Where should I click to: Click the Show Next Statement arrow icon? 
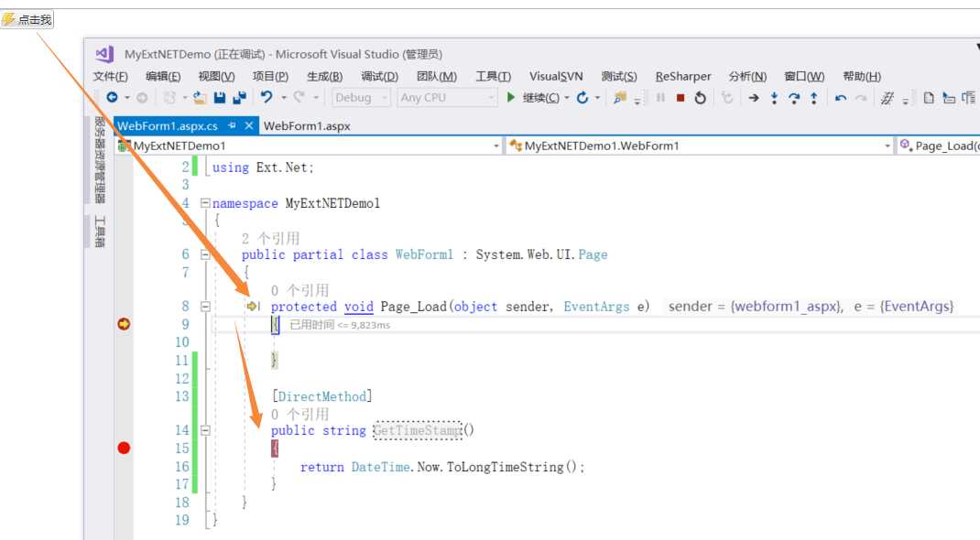click(x=754, y=97)
